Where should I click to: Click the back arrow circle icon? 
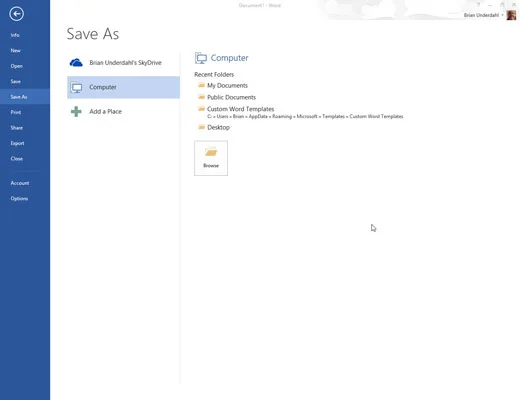(x=16, y=14)
